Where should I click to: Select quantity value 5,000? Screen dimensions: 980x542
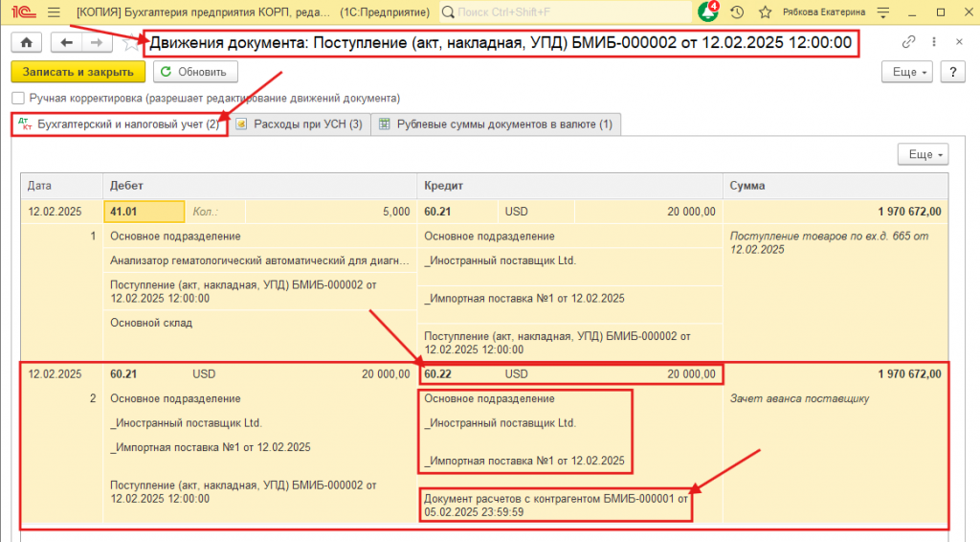(x=396, y=212)
